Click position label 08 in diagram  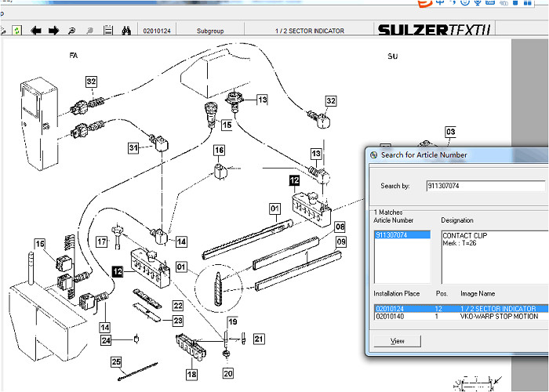[340, 227]
